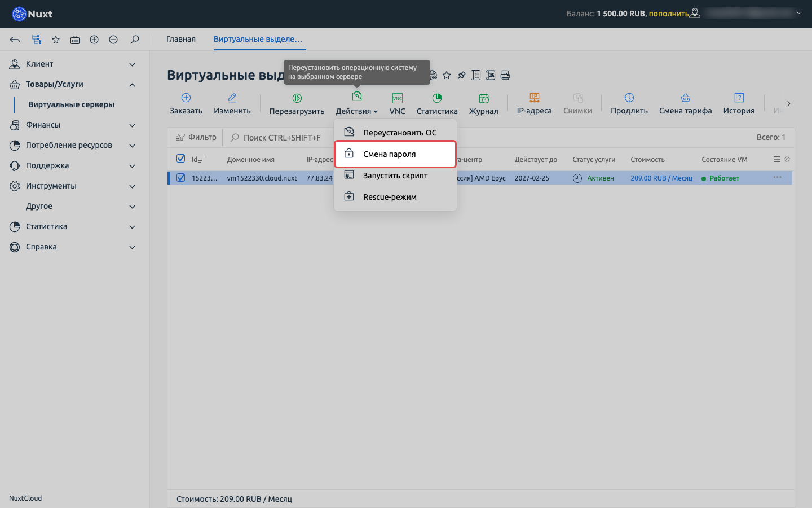This screenshot has width=812, height=508.
Task: Open the Фильтр filter button
Action: (x=196, y=137)
